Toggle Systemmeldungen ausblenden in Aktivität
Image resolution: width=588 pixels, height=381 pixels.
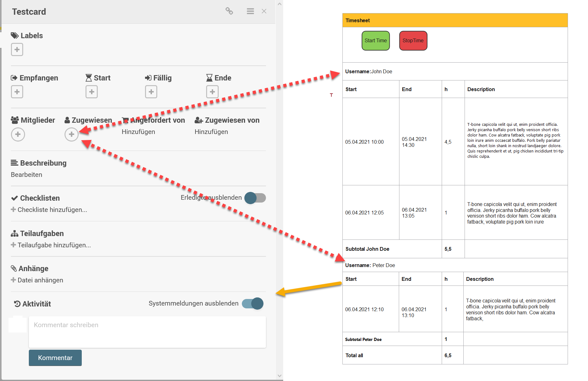[252, 303]
